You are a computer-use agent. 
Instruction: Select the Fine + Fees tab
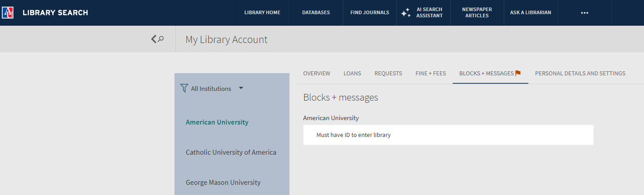[431, 74]
